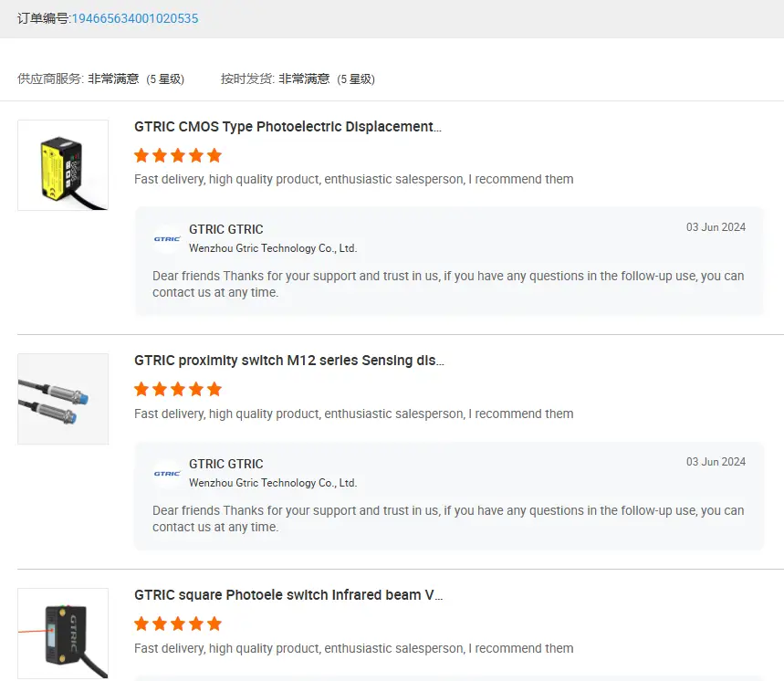Viewport: 784px width, 681px height.
Task: Open Wenzhou Gtric Technology Co. in second reply
Action: 273,483
